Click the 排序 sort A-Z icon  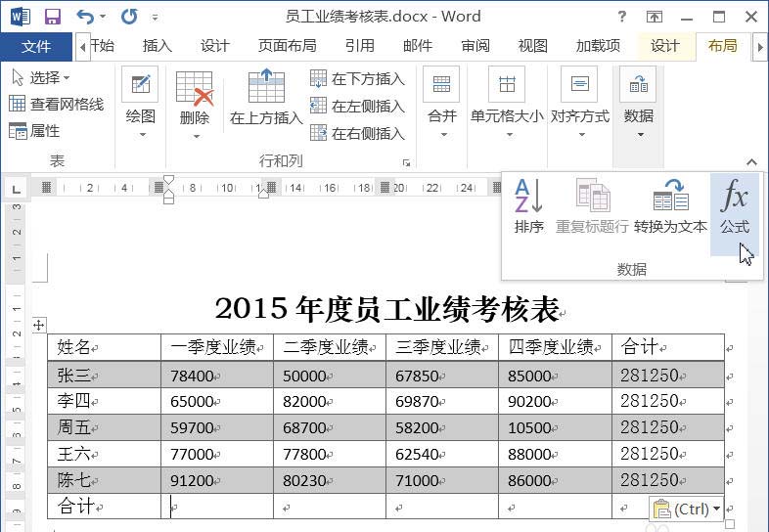pyautogui.click(x=528, y=197)
